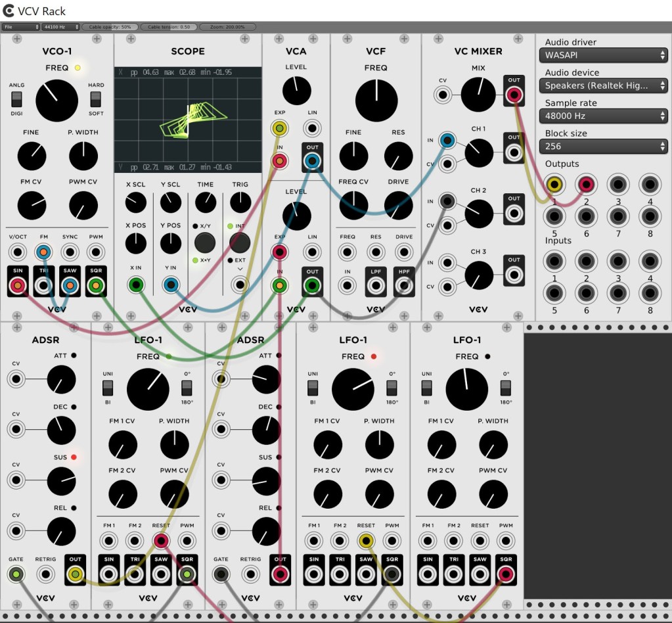Click the VCO-1 V/OCT input jack
This screenshot has width=672, height=623.
coord(17,252)
